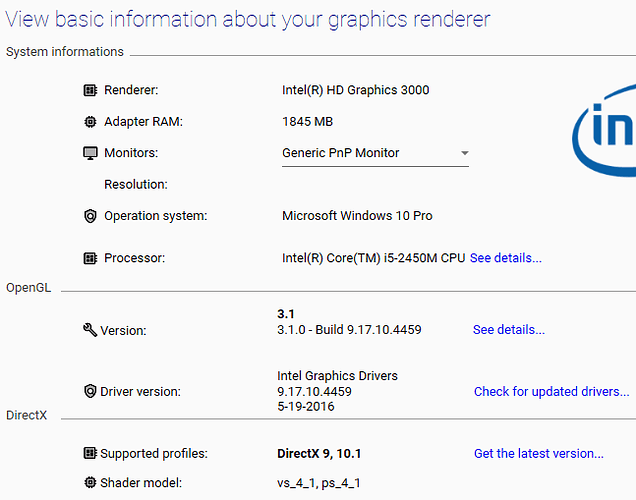This screenshot has width=636, height=500.
Task: Click the Supported profiles icon
Action: click(x=90, y=454)
